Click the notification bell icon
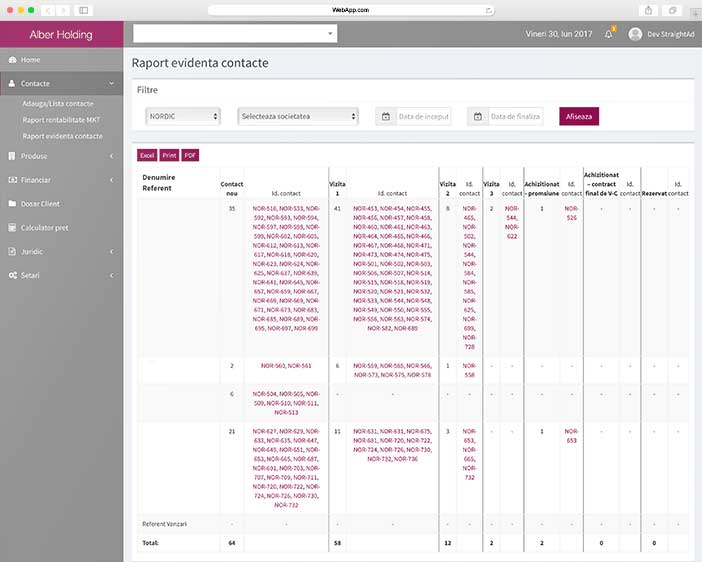 (x=608, y=34)
